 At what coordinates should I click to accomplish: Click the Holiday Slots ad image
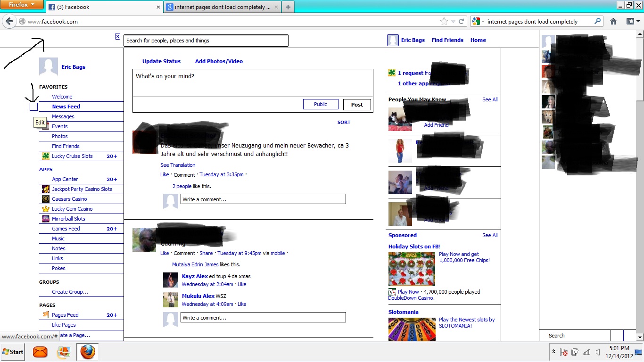(x=412, y=269)
